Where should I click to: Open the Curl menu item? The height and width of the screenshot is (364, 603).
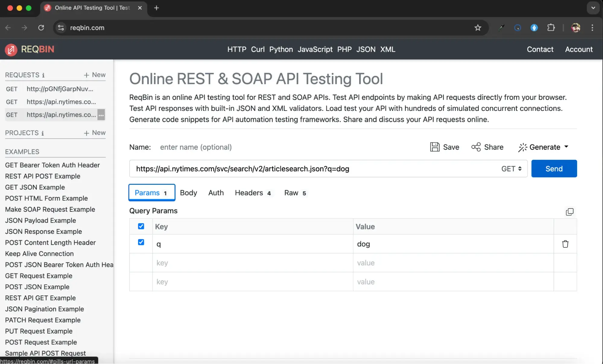click(258, 49)
